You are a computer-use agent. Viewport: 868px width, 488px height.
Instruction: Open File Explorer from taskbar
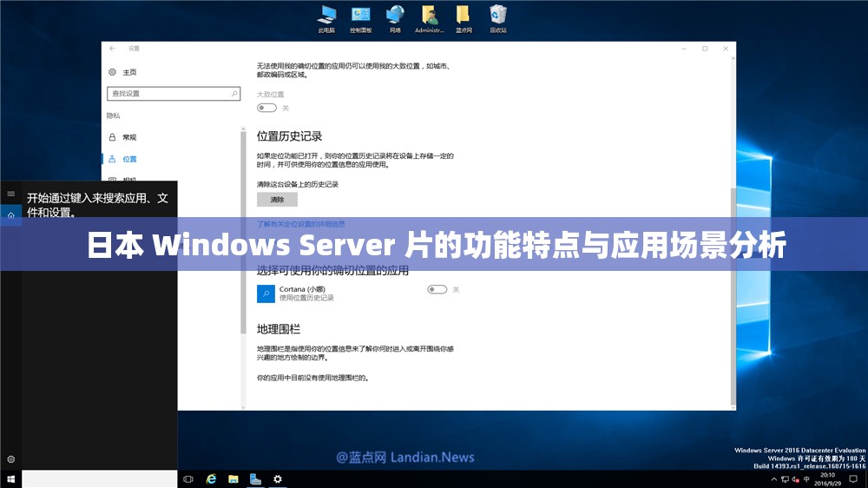[233, 479]
